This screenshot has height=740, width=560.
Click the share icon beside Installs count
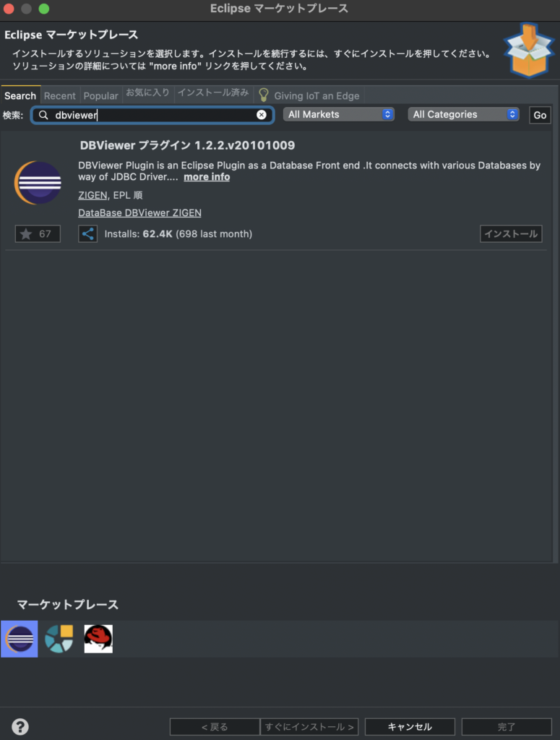tap(87, 233)
